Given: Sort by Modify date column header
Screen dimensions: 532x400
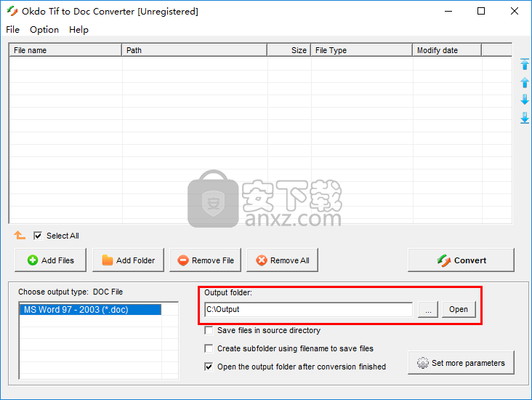Looking at the screenshot, I should (447, 50).
